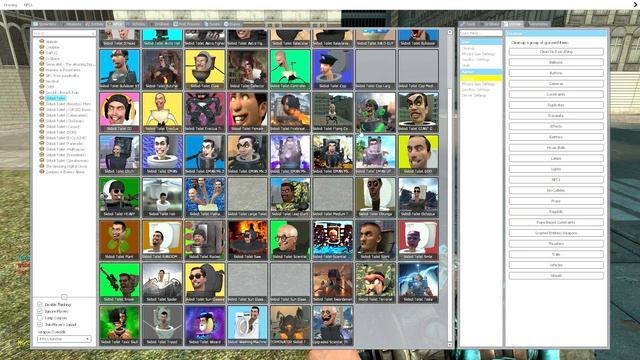This screenshot has width=640, height=360.
Task: Spawn the Skibidi Toilet Tesla NPC
Action: tap(418, 283)
